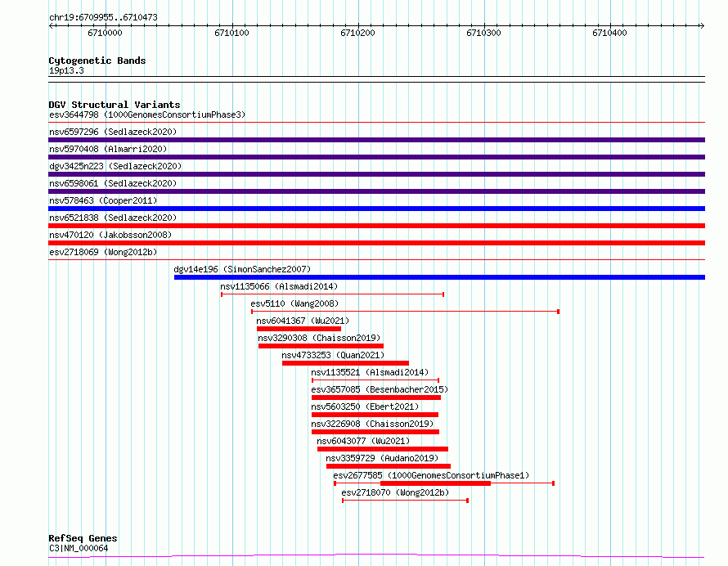Click the red bar under nsv470120

pyautogui.click(x=376, y=243)
